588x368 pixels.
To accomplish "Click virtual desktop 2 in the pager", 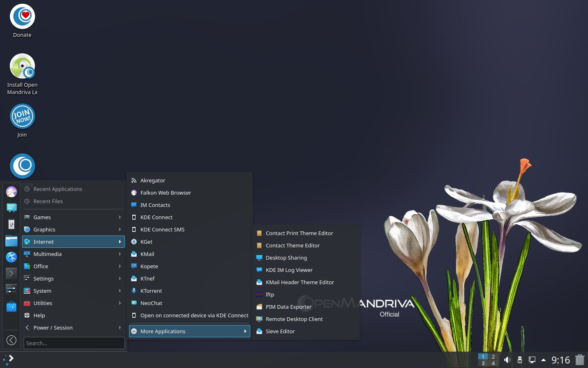I will click(x=493, y=357).
